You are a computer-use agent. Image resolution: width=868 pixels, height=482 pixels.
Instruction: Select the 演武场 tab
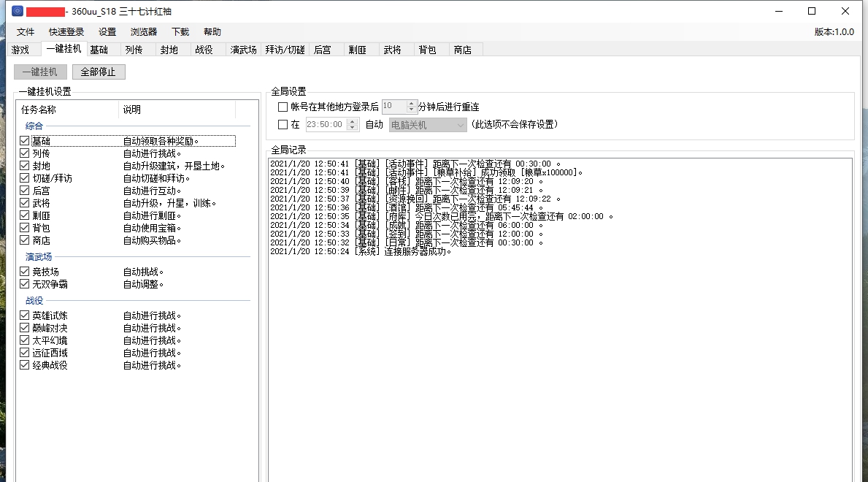[242, 50]
